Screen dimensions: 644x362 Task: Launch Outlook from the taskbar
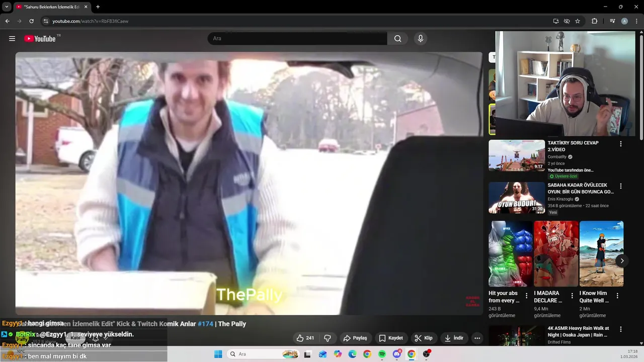pos(323,354)
